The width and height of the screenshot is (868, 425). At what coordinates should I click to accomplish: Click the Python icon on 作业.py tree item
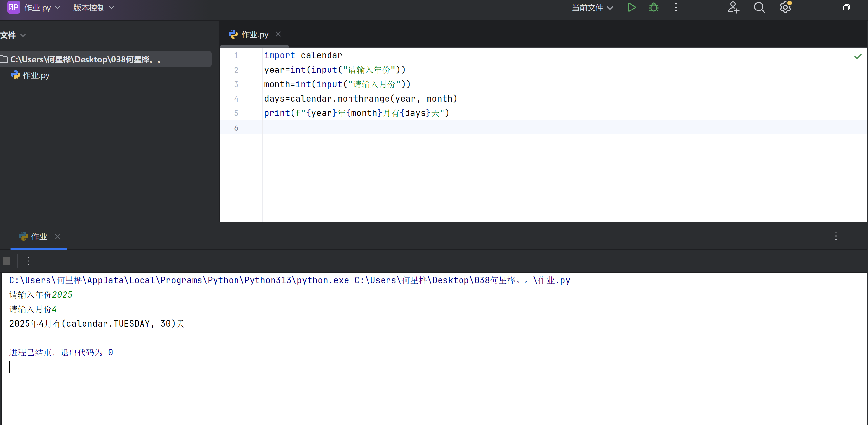(x=15, y=75)
